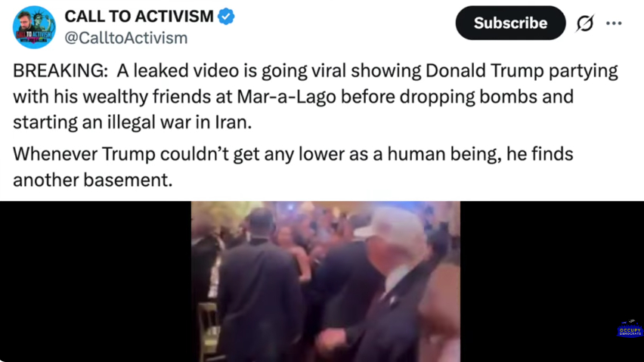Click the black bar right of the video
This screenshot has height=362, width=644.
552,282
